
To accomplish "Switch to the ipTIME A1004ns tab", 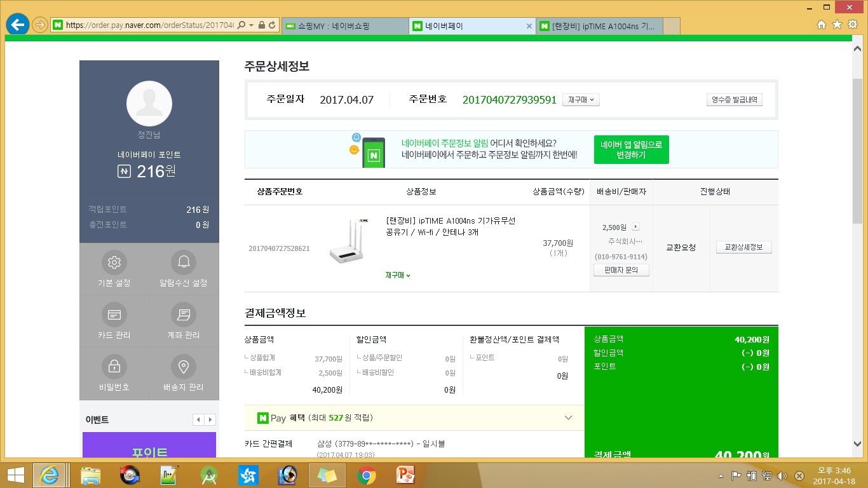I will coord(600,26).
